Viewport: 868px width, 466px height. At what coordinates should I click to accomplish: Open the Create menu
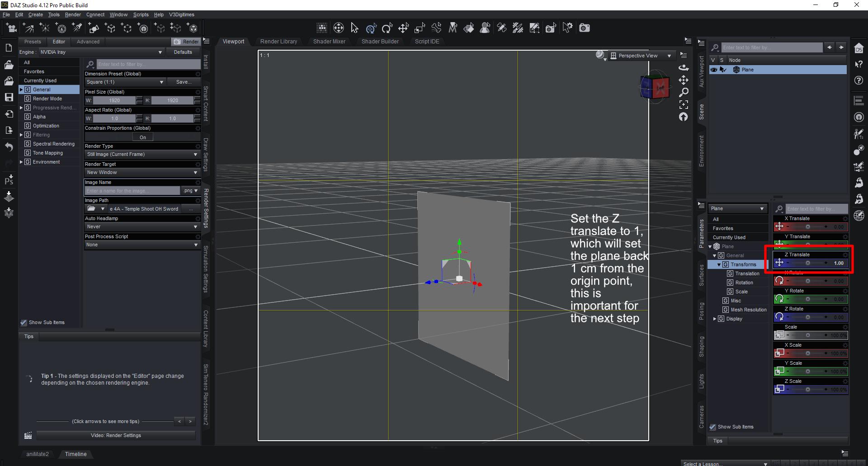click(35, 14)
